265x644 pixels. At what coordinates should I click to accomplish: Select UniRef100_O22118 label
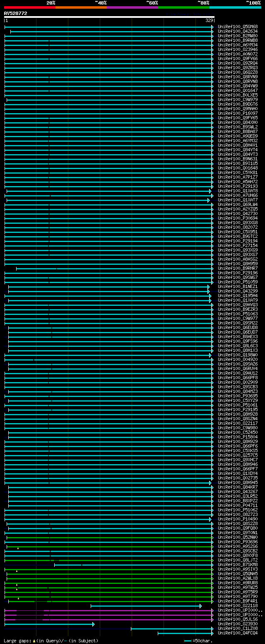click(x=238, y=605)
